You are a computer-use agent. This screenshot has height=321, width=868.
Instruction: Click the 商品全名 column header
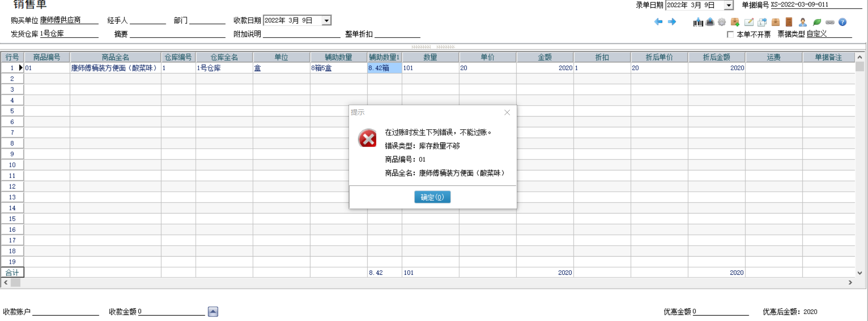coord(116,57)
